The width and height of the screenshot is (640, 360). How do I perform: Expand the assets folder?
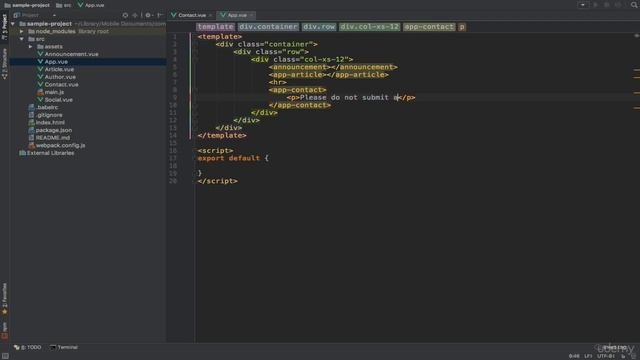[x=31, y=47]
